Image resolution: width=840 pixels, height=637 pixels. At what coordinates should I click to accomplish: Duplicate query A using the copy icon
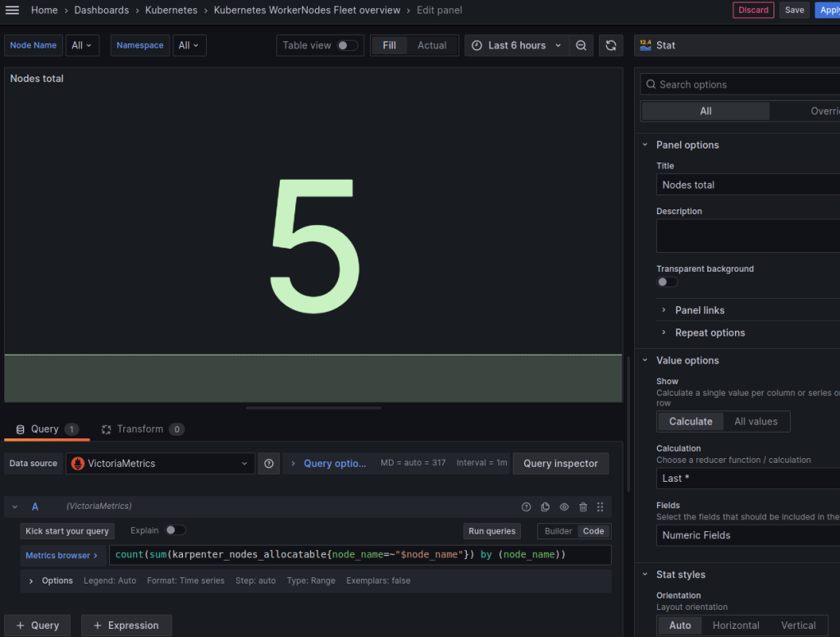click(x=546, y=506)
